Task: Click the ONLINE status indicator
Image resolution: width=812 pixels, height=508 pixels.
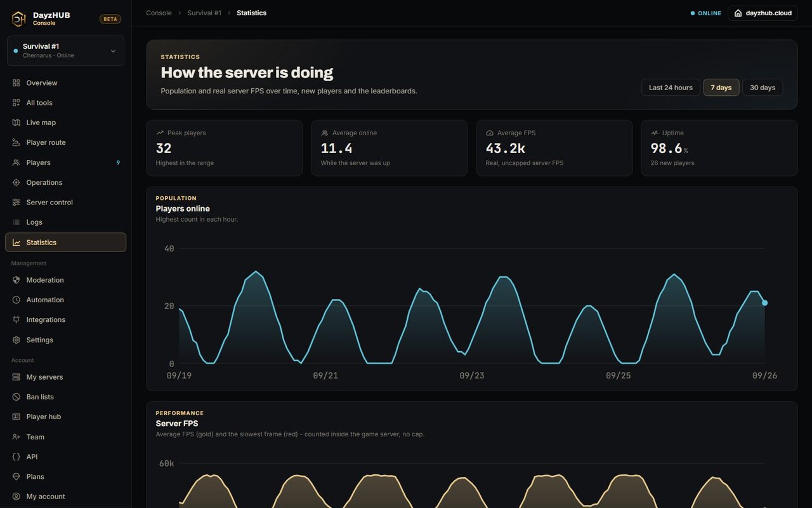Action: coord(706,13)
